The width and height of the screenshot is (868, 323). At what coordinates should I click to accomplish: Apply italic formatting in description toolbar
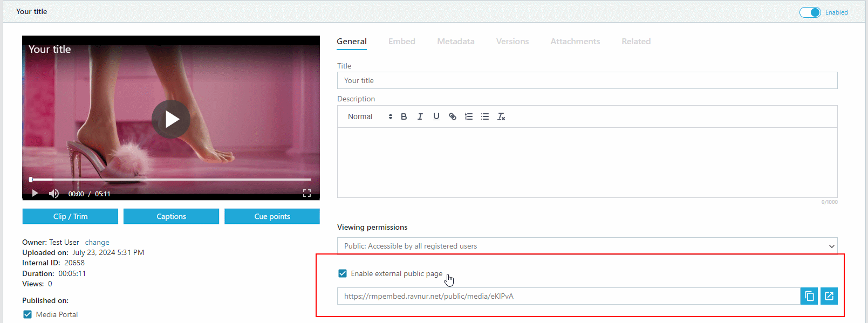420,116
